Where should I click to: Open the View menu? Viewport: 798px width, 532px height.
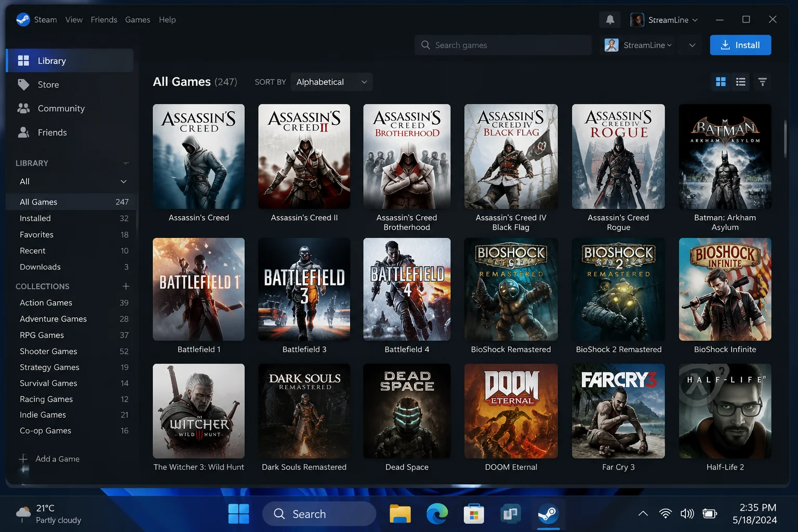pyautogui.click(x=74, y=20)
